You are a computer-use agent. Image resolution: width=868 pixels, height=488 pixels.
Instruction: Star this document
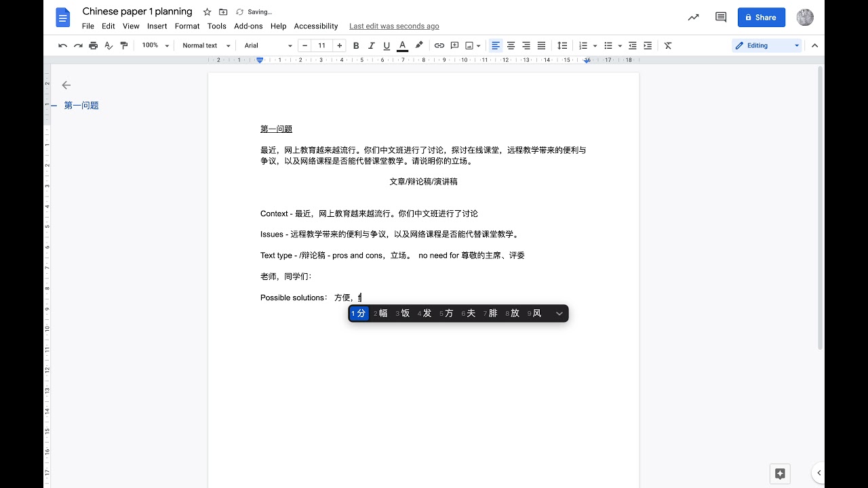coord(207,12)
